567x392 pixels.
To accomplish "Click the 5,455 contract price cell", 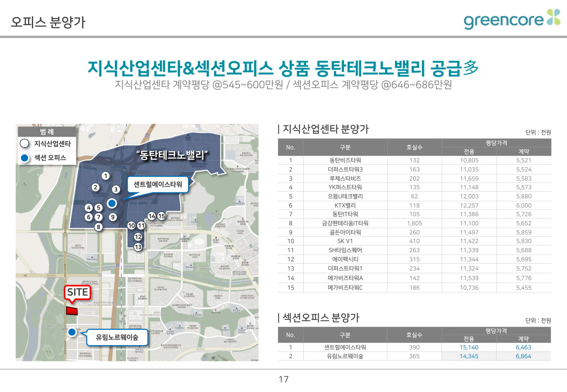I will 524,288.
